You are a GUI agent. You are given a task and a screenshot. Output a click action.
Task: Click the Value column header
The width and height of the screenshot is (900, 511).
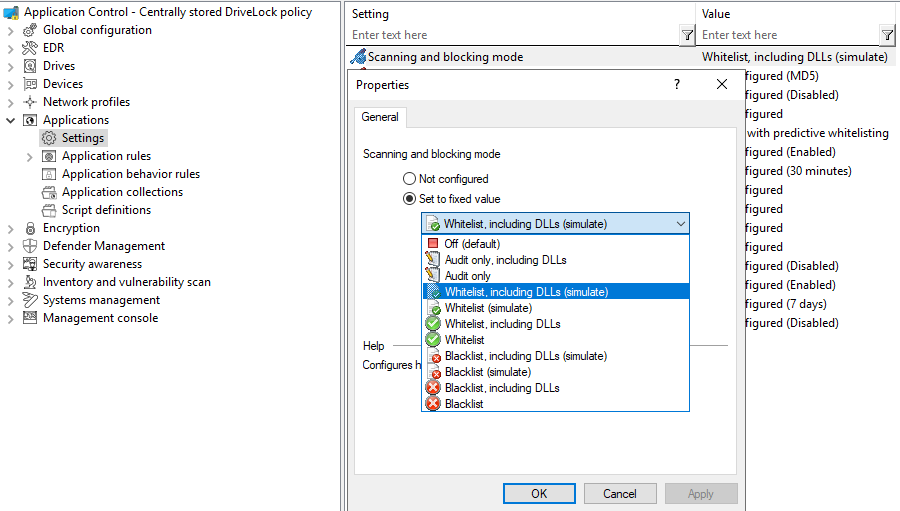797,14
